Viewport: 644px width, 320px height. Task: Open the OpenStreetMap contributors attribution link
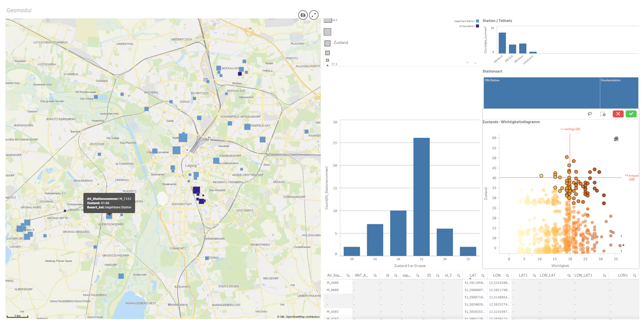click(303, 317)
